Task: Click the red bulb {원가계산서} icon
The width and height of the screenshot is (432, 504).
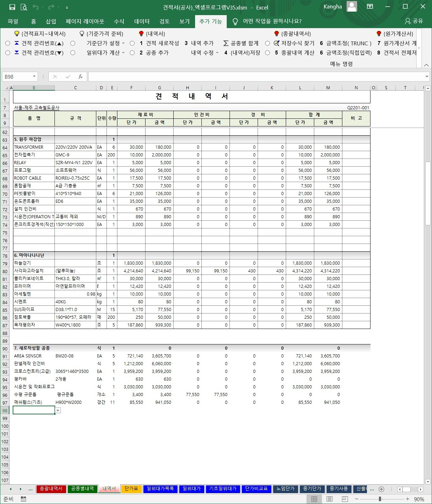Action: coord(379,34)
